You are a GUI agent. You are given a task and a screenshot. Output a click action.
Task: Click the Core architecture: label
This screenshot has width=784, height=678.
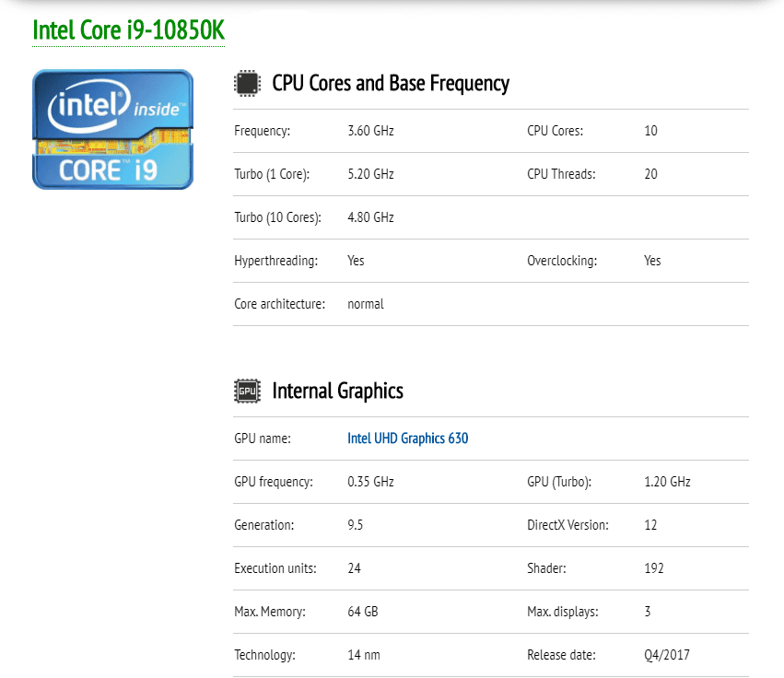(279, 304)
